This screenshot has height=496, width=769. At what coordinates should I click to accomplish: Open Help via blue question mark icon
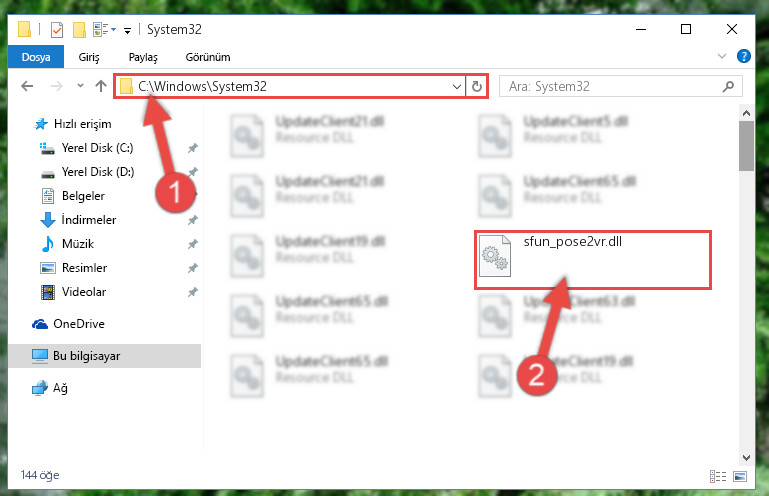click(x=743, y=56)
